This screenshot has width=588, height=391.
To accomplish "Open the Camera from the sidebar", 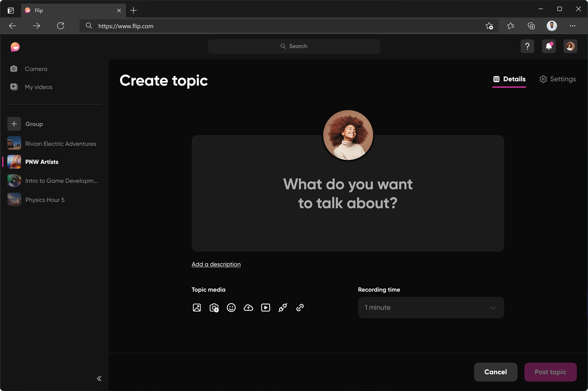I will pos(36,69).
